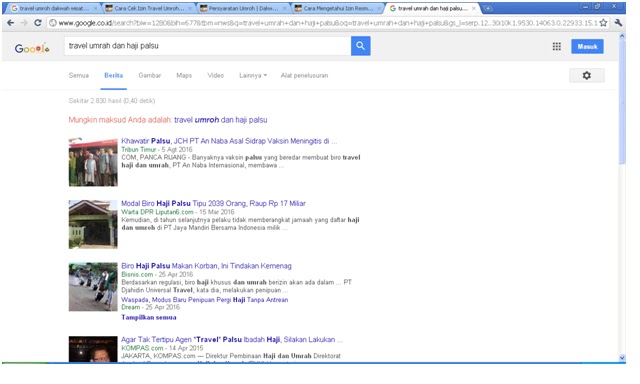This screenshot has width=640, height=384.
Task: Click the Liputan6 house photo thumbnail
Action: click(93, 224)
